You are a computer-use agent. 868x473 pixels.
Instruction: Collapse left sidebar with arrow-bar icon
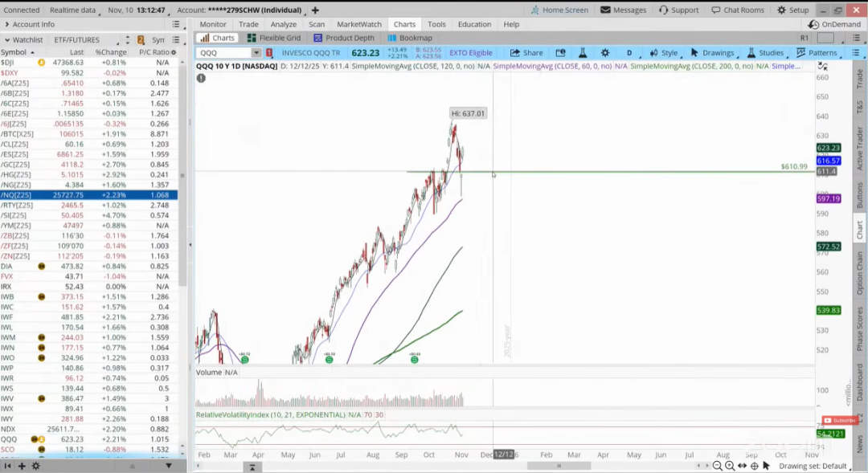[7, 466]
